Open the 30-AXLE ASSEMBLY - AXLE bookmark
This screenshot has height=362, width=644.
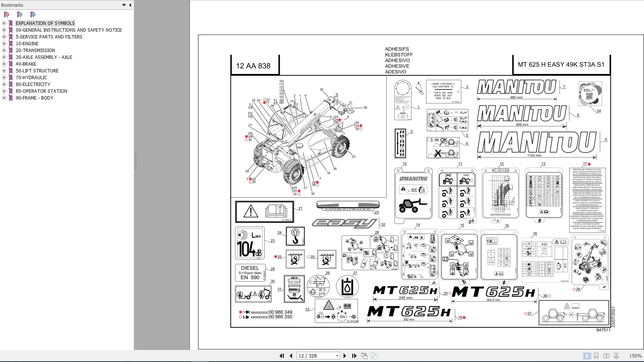click(x=44, y=57)
